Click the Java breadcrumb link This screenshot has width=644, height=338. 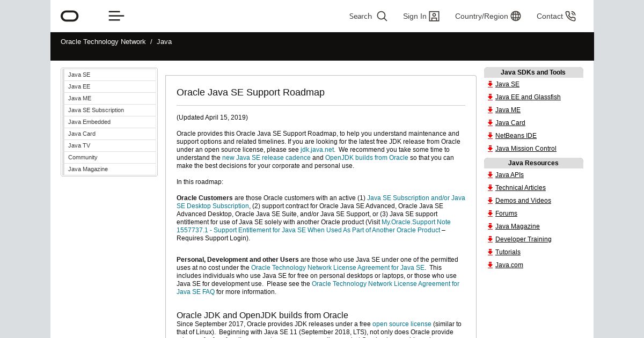point(164,42)
